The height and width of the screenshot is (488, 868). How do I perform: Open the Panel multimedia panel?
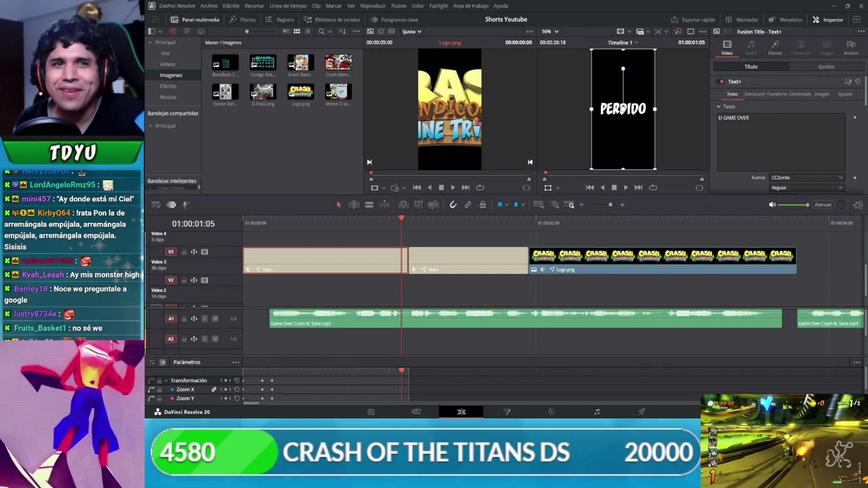click(195, 20)
